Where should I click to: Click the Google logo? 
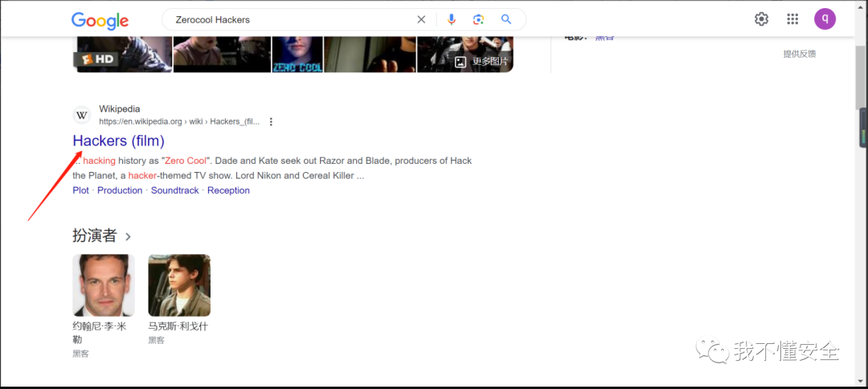click(100, 20)
